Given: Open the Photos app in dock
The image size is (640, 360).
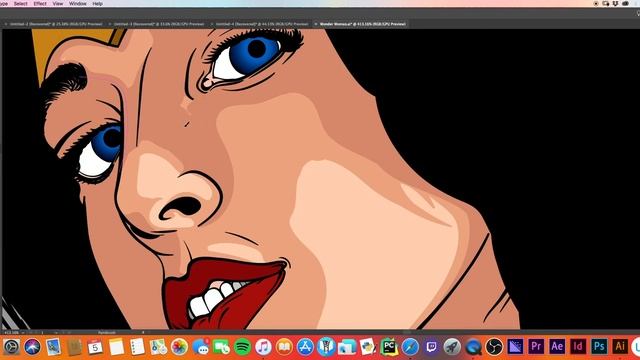Looking at the screenshot, I should [179, 347].
